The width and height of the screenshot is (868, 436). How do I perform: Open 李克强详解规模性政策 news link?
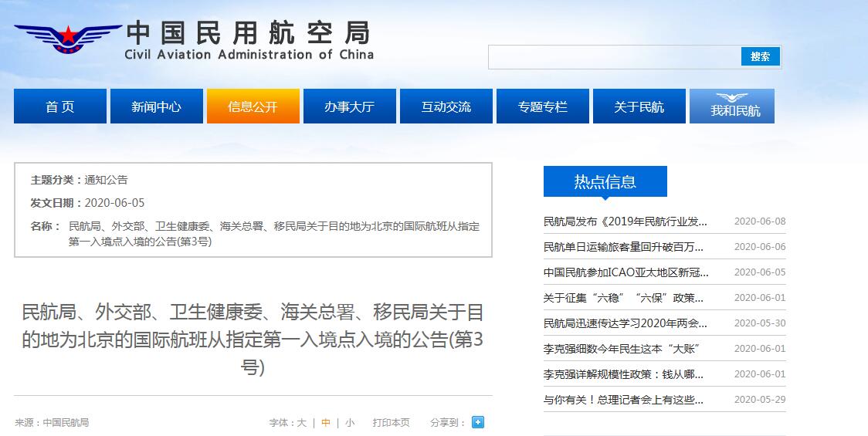coord(623,374)
